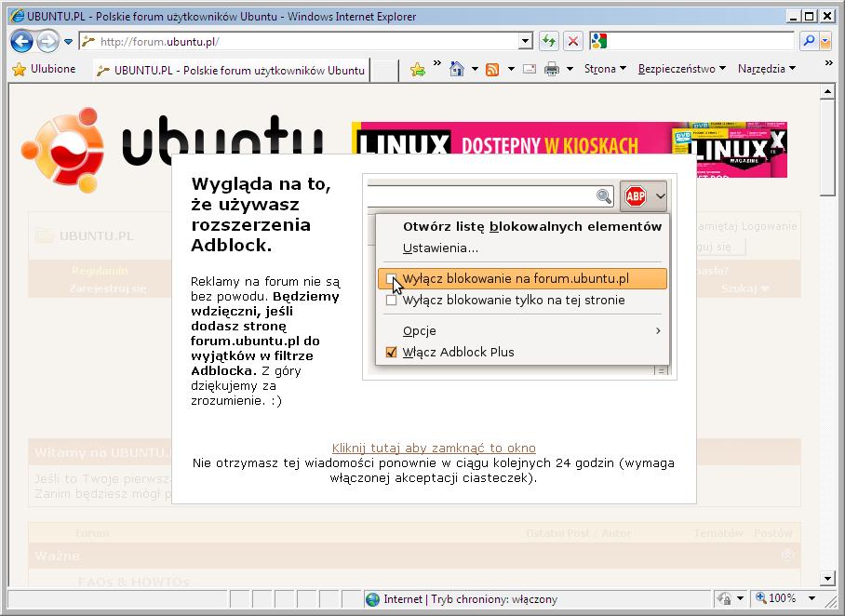Expand Home button dropdown arrow
Viewport: 845px width, 616px height.
[475, 69]
